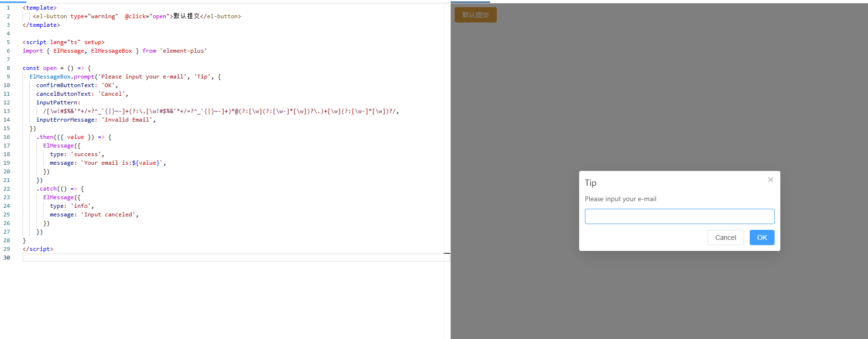The height and width of the screenshot is (339, 868).
Task: Click the OK button in the Tip dialog
Action: click(762, 237)
